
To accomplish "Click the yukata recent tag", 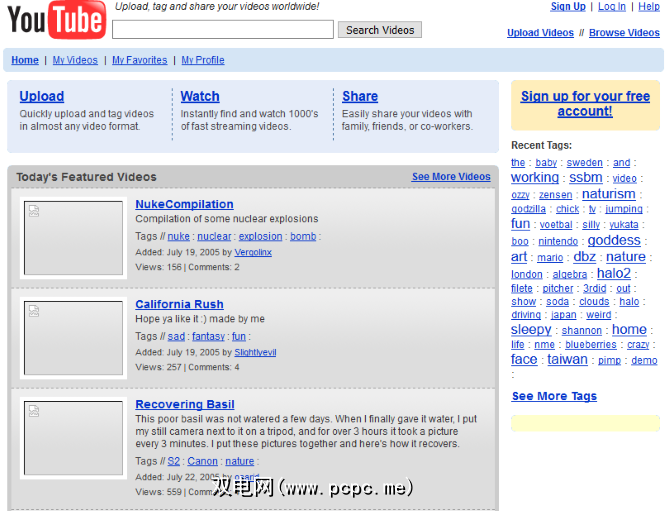I will pos(623,225).
